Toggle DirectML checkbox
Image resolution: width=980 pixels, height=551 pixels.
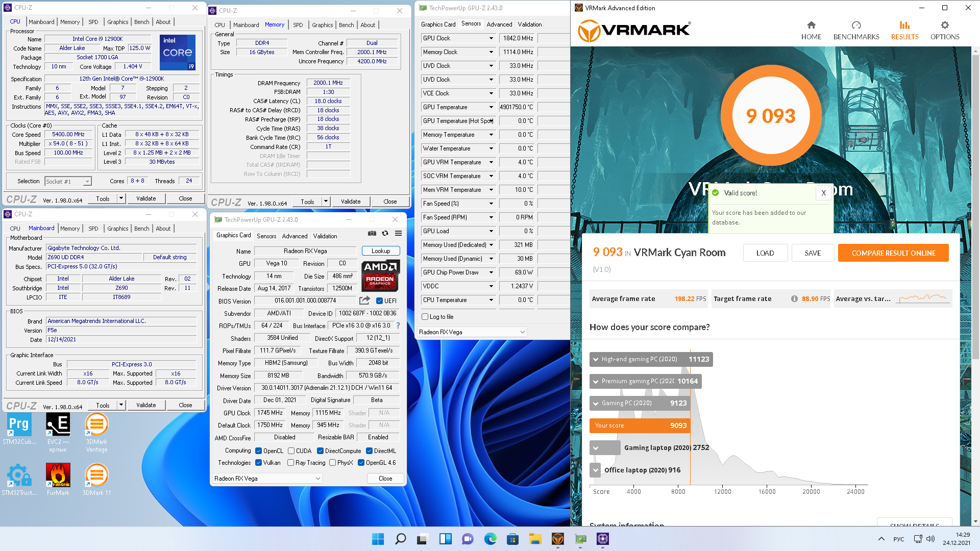369,451
